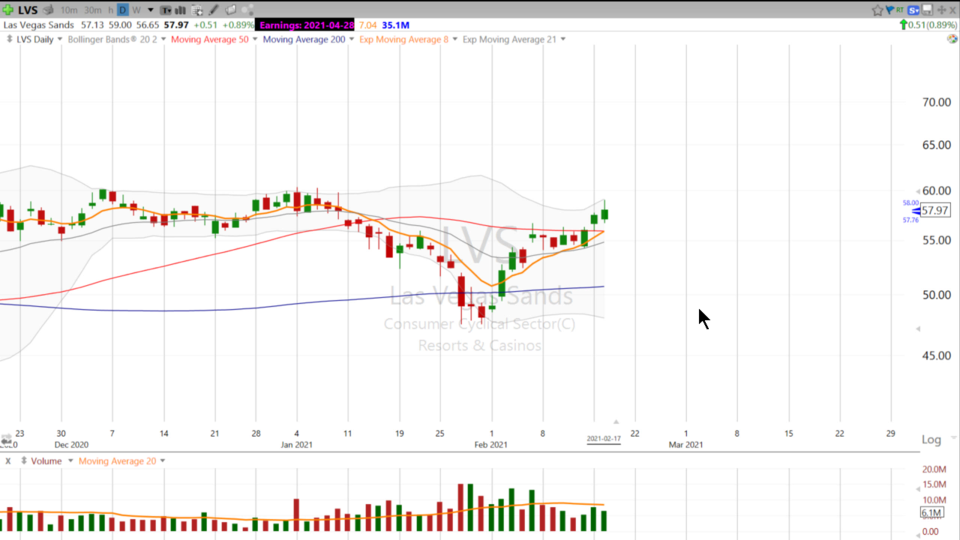Click the small arrow near 60.00 price

(x=918, y=191)
